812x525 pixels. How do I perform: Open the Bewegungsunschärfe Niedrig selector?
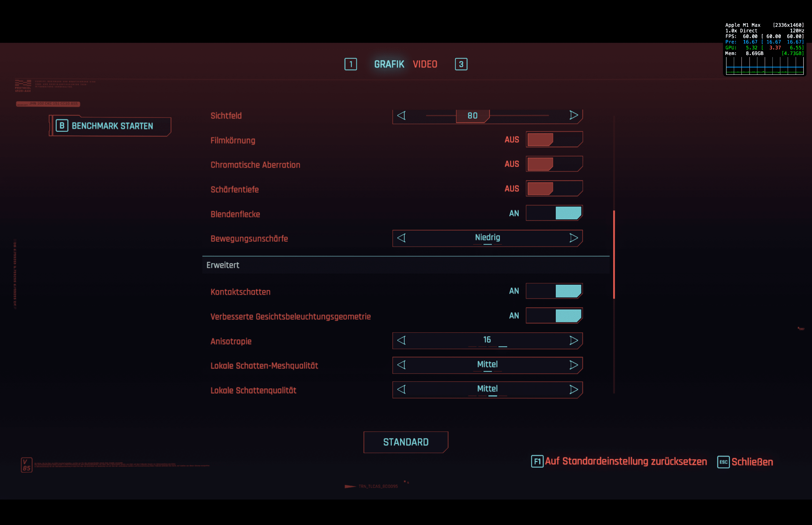pos(488,238)
